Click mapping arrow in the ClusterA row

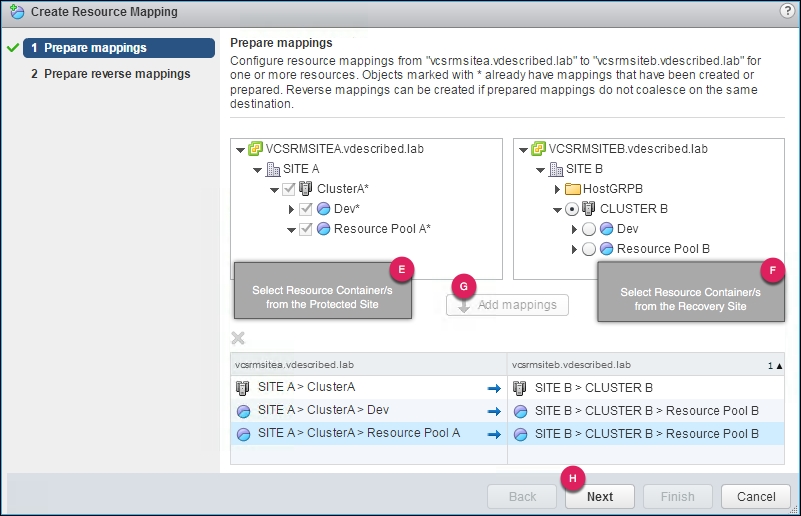(x=494, y=389)
